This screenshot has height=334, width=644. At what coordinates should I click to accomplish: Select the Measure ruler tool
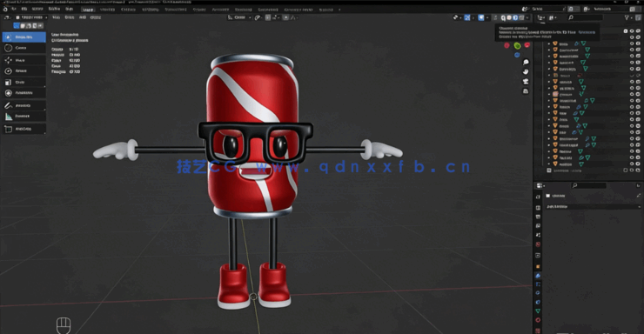23,117
